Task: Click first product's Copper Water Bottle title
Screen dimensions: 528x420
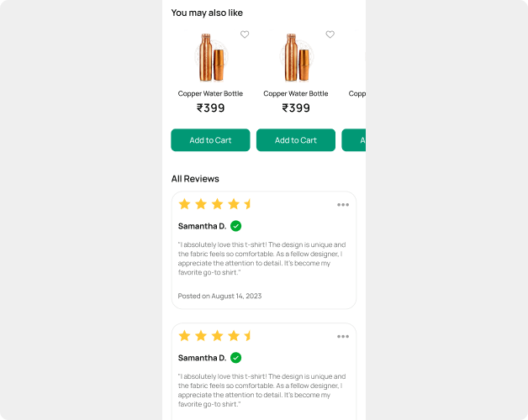Action: pyautogui.click(x=210, y=93)
